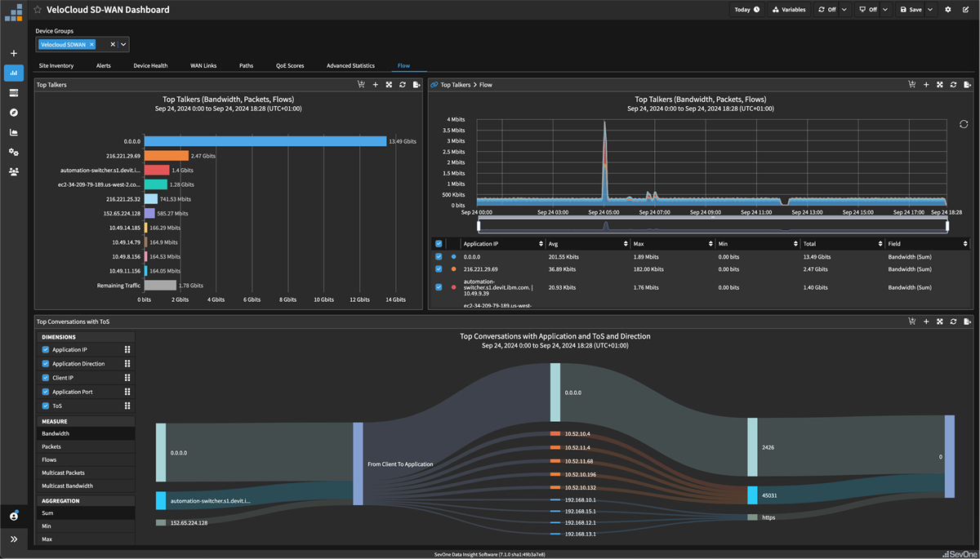Switch to the WAN Links tab
Image resolution: width=980 pixels, height=559 pixels.
(203, 65)
